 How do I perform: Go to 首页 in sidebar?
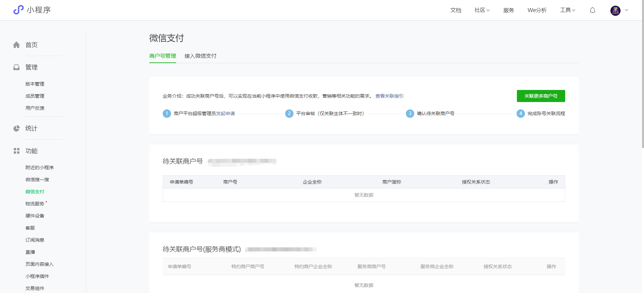(x=32, y=45)
